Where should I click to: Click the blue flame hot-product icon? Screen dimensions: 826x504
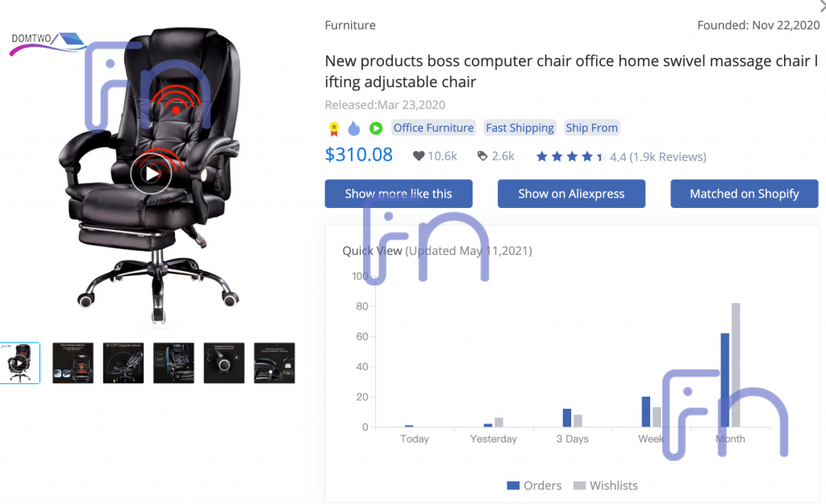[x=354, y=128]
